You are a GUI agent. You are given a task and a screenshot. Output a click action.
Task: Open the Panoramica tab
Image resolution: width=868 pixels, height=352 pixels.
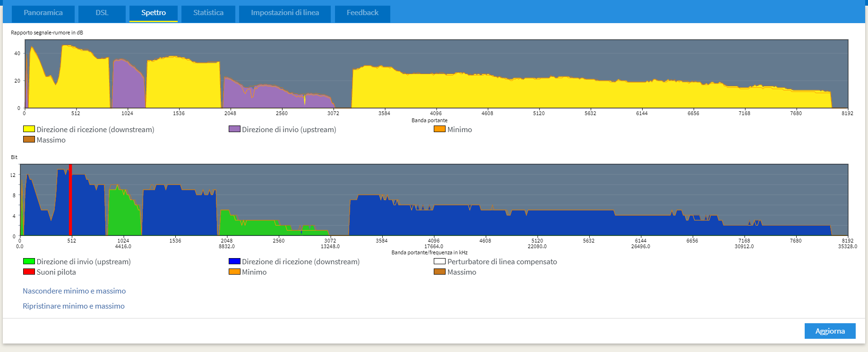coord(43,13)
